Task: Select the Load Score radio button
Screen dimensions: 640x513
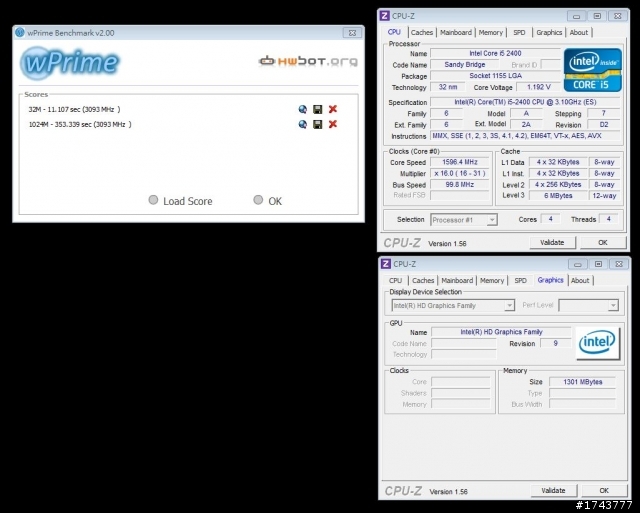Action: coord(153,200)
